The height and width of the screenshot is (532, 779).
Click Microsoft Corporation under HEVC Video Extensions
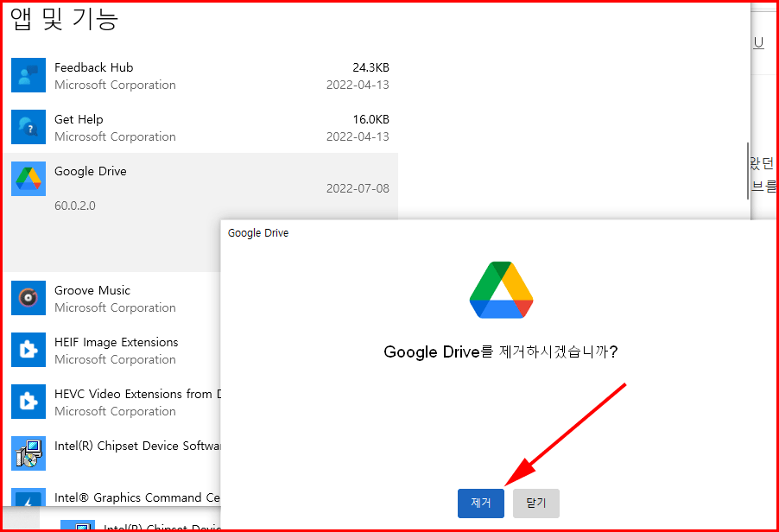(115, 411)
